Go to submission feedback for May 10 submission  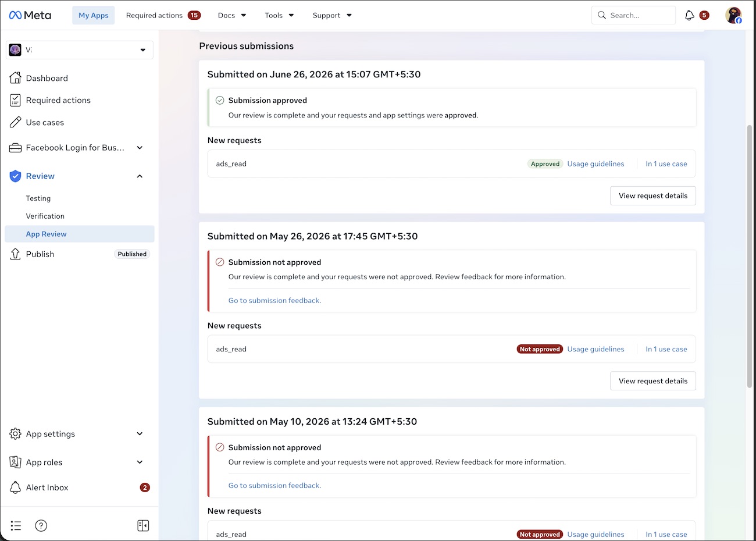[x=274, y=486]
